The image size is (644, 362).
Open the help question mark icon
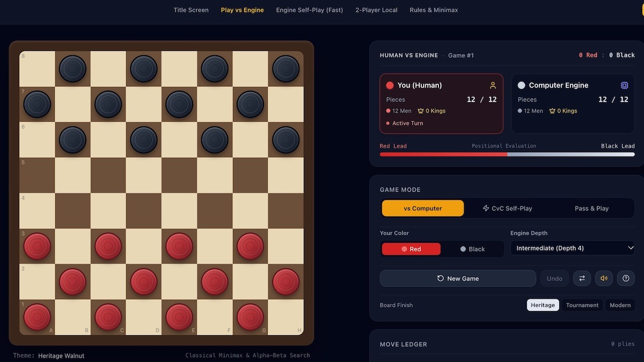(x=626, y=278)
